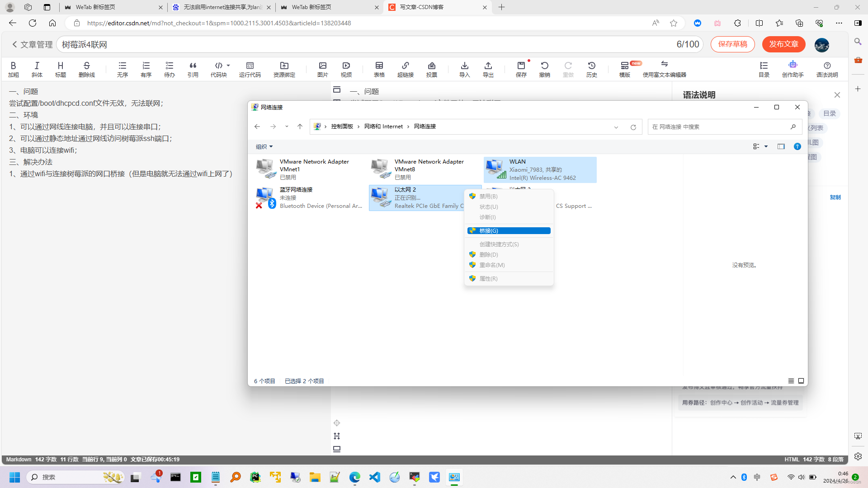The height and width of the screenshot is (488, 868).
Task: Switch to details view in status bar
Action: click(x=791, y=381)
